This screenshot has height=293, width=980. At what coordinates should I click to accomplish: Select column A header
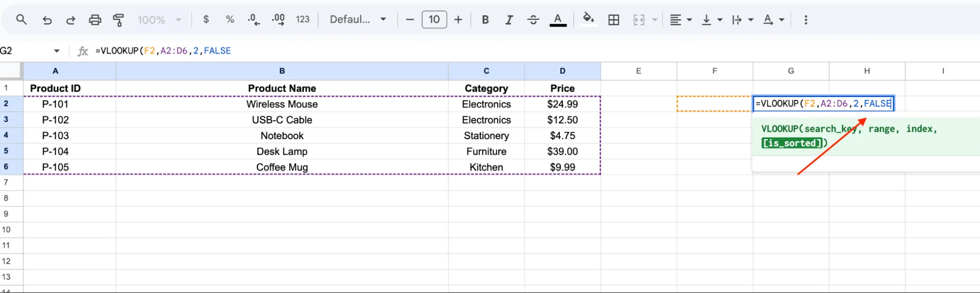[x=70, y=71]
